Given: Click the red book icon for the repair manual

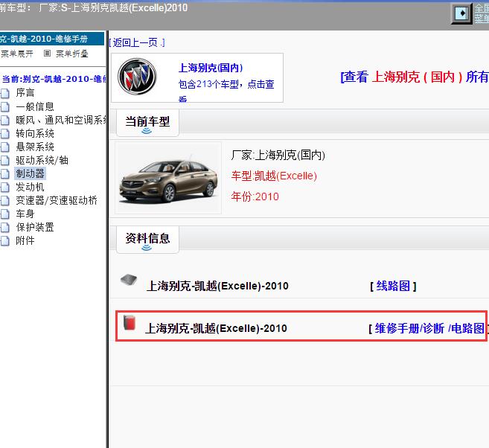Looking at the screenshot, I should coord(129,323).
